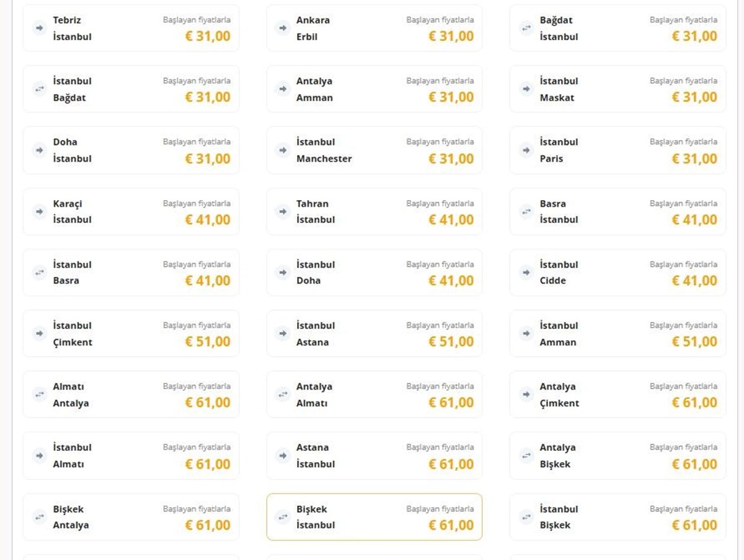Click the round-trip icon on highlighted Bişkek–İstanbul card
The height and width of the screenshot is (560, 744).
(x=283, y=517)
